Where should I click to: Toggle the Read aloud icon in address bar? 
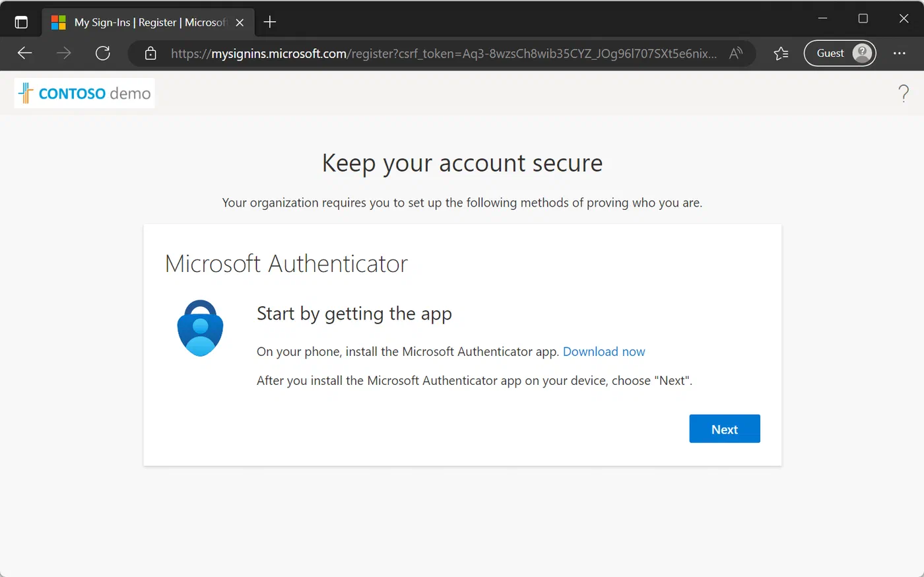[x=736, y=53]
